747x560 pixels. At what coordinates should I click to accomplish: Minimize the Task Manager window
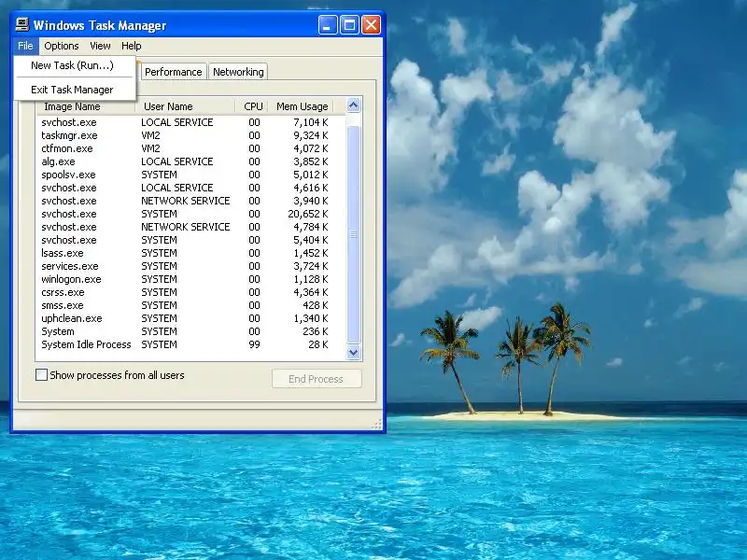click(328, 25)
